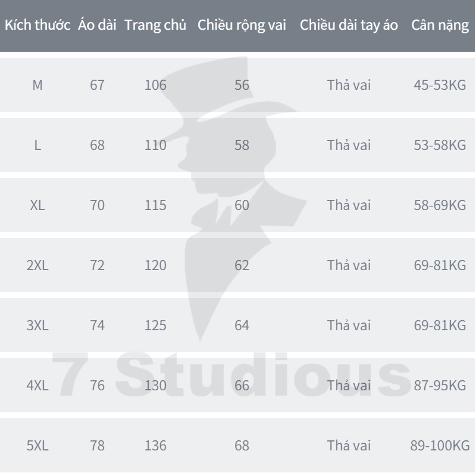
Task: Click "Thả vai" in the M row
Action: [x=349, y=85]
